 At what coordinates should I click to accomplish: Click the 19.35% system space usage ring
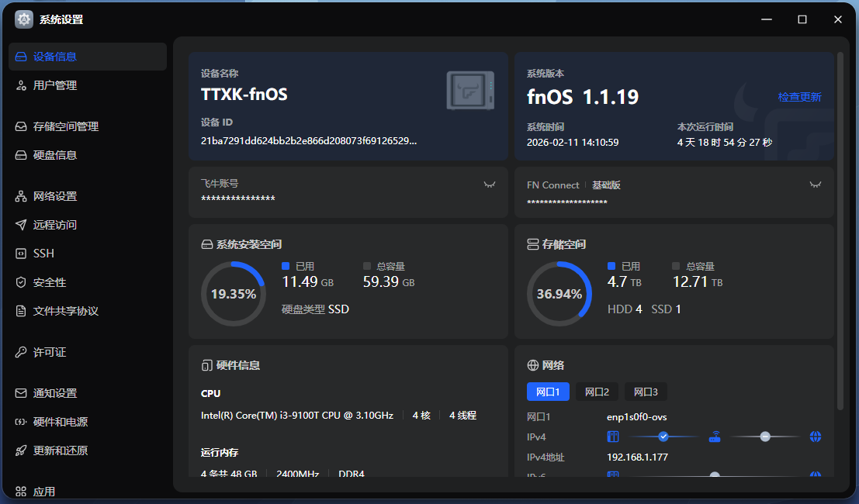(x=234, y=294)
